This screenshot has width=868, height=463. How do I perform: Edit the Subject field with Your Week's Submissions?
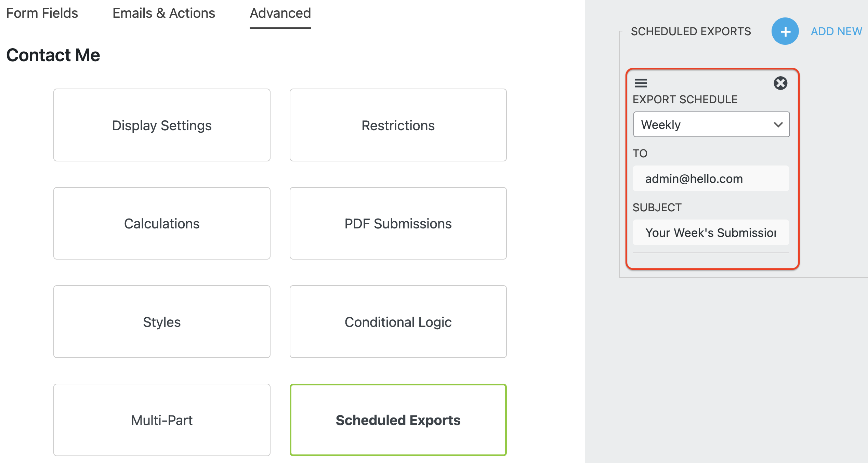pyautogui.click(x=711, y=233)
